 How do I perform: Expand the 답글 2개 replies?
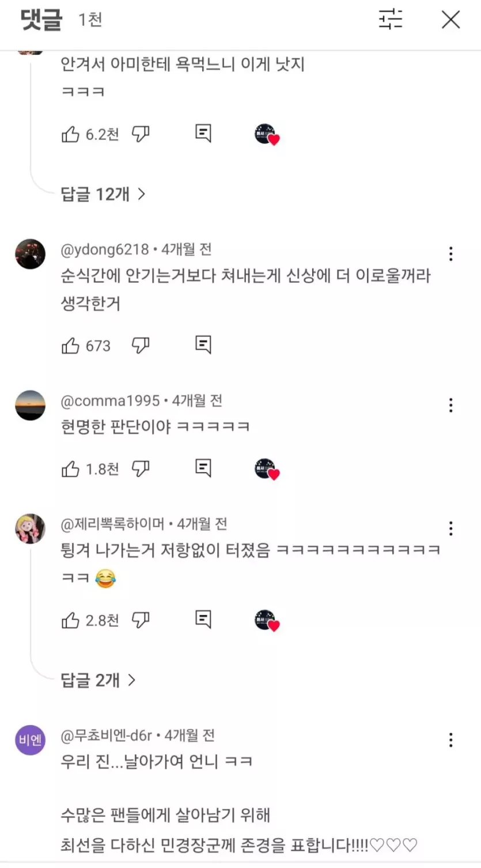tap(98, 680)
